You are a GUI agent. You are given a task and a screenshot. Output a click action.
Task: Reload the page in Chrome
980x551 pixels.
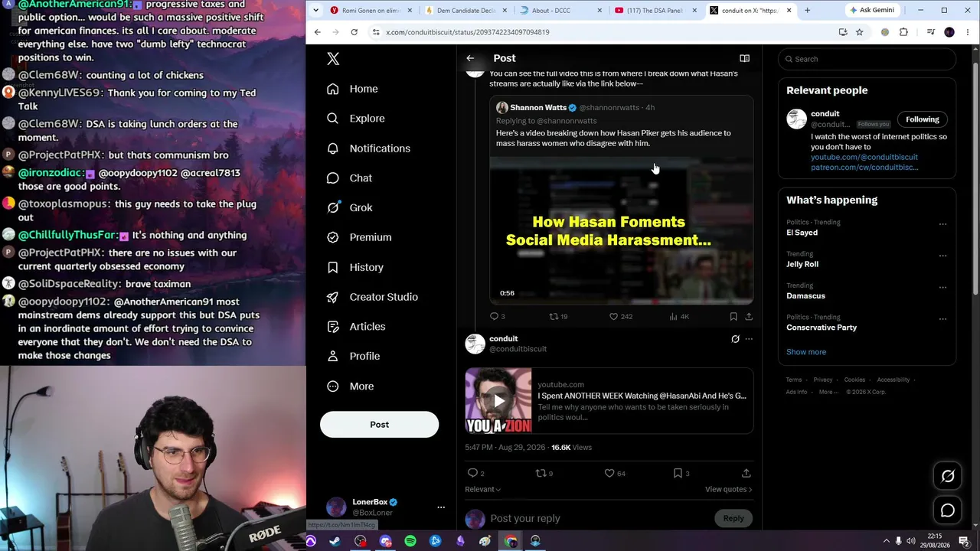pos(354,32)
